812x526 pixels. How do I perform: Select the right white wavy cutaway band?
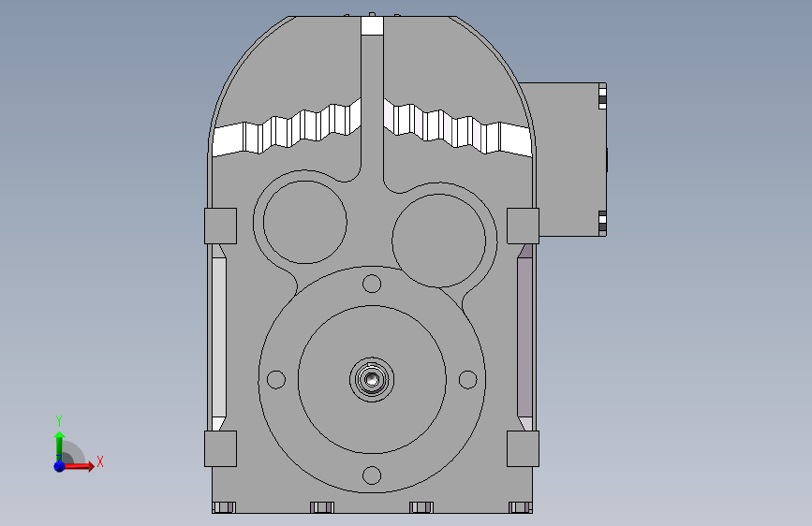click(x=458, y=127)
